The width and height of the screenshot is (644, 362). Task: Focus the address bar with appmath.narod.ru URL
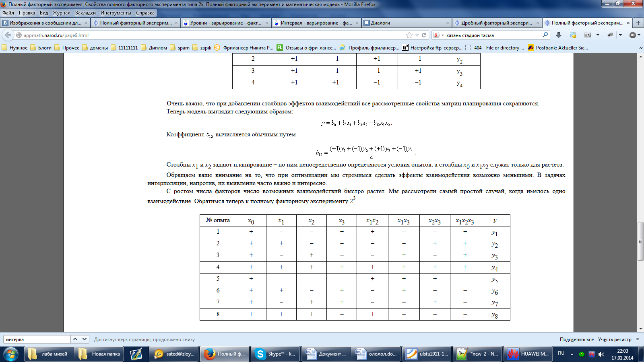tap(209, 35)
